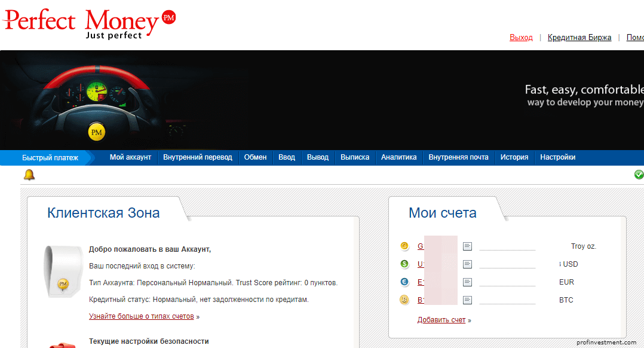Click the Выход logout link

tap(521, 38)
